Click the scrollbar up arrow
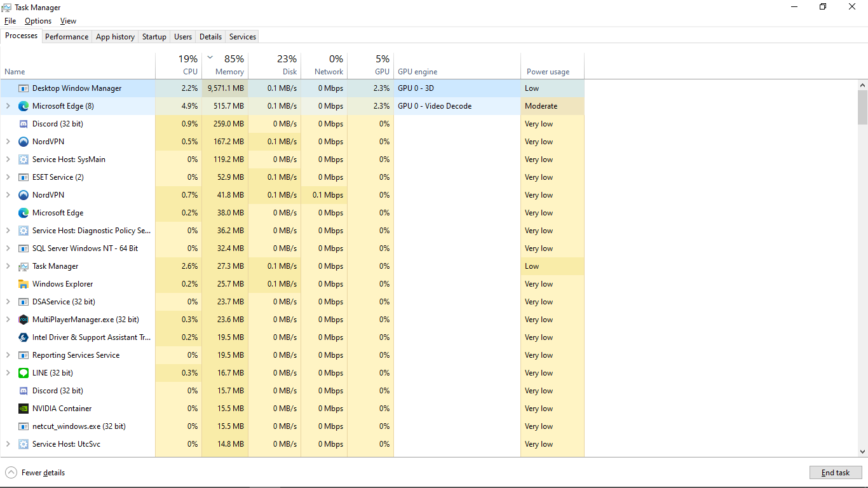868x488 pixels. (862, 85)
